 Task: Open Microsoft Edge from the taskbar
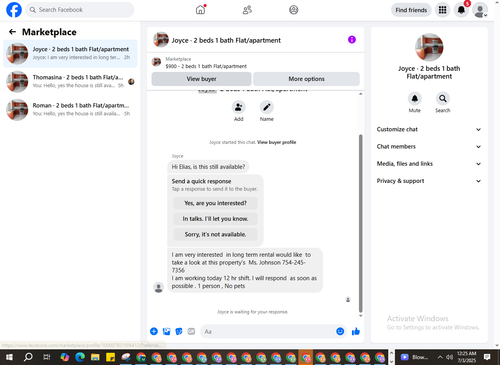pos(80,357)
